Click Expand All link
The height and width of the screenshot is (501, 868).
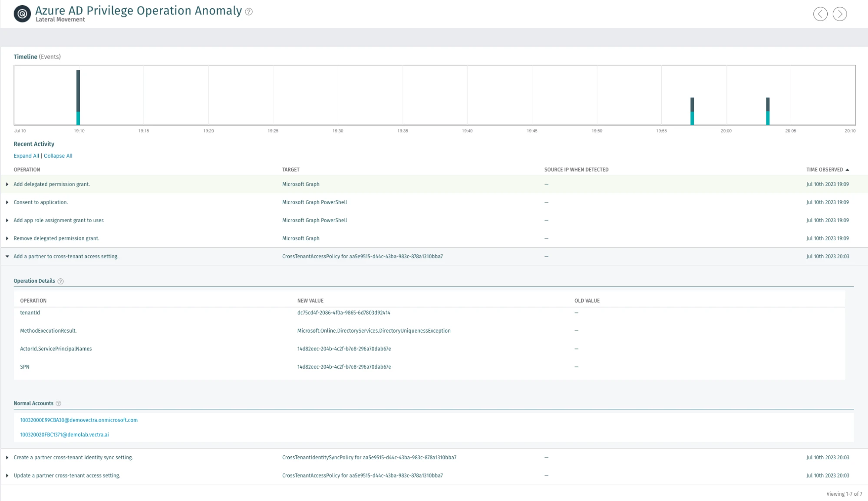(x=26, y=156)
